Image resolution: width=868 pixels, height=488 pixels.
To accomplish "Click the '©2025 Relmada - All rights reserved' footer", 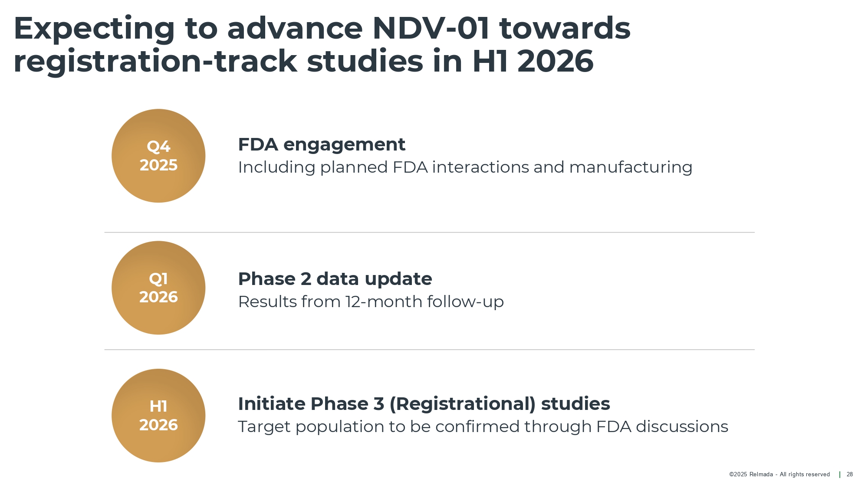I will click(x=779, y=475).
